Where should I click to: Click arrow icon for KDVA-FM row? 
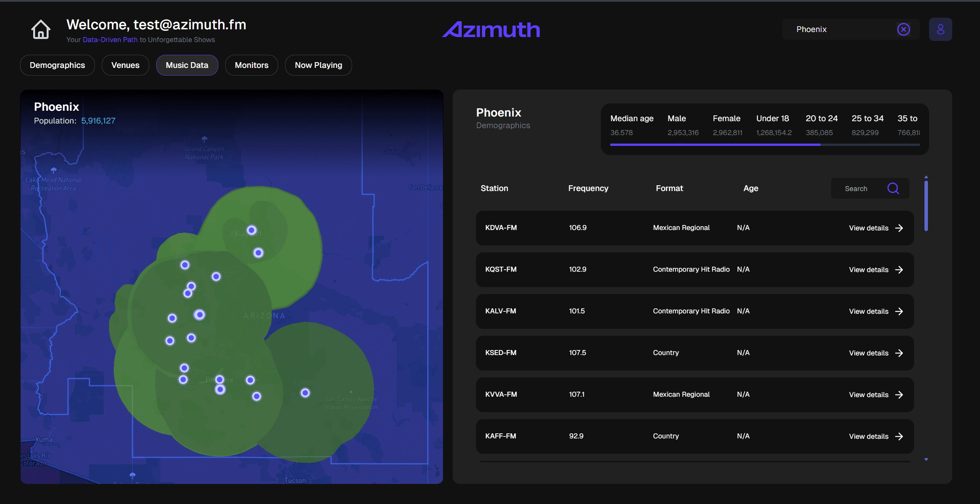point(899,228)
